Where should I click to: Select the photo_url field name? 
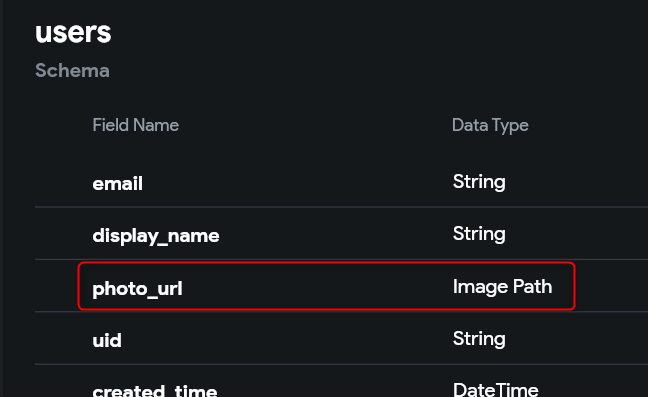137,289
